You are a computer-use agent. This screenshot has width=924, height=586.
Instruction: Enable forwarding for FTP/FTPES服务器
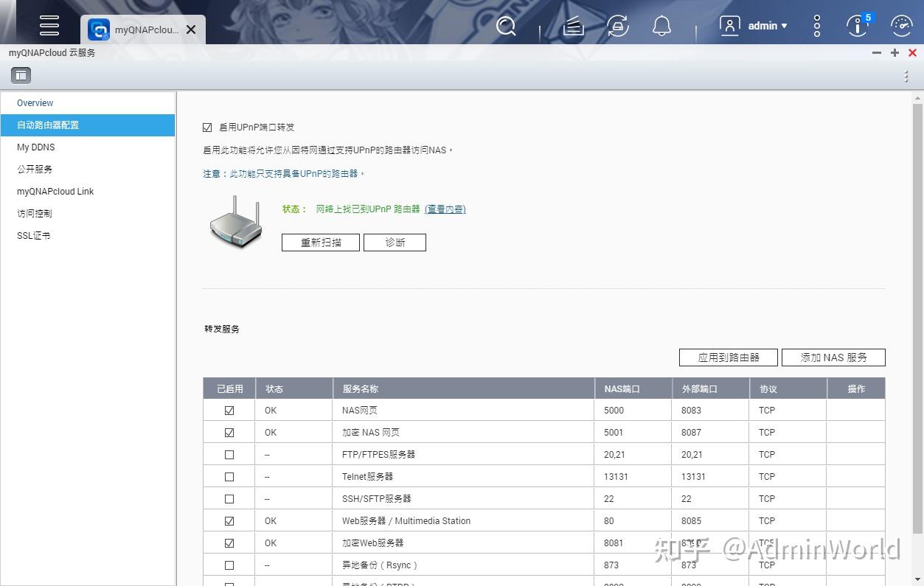click(x=229, y=454)
